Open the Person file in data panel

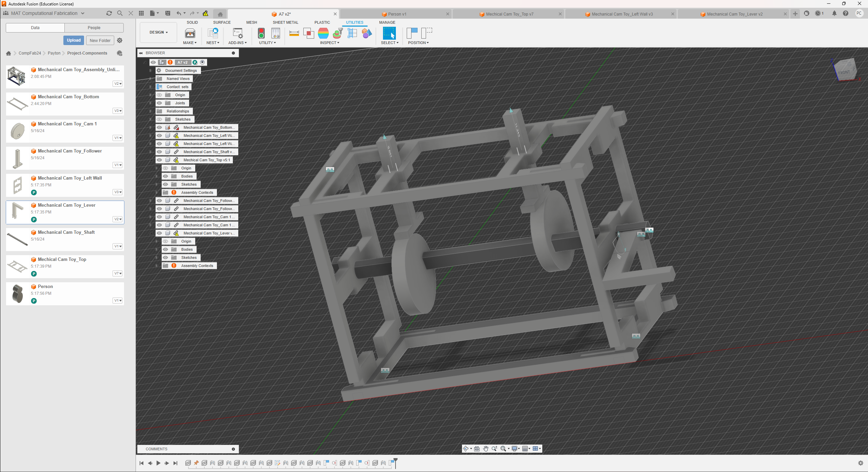click(65, 294)
